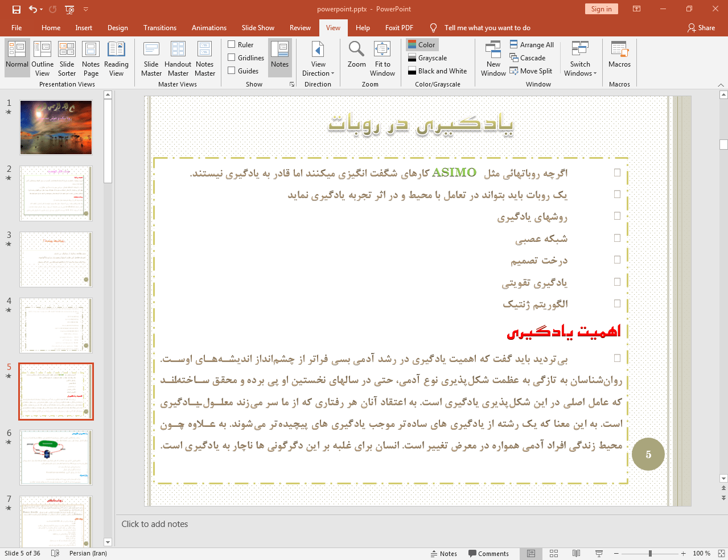Select slide 1 thumbnail

pyautogui.click(x=56, y=127)
